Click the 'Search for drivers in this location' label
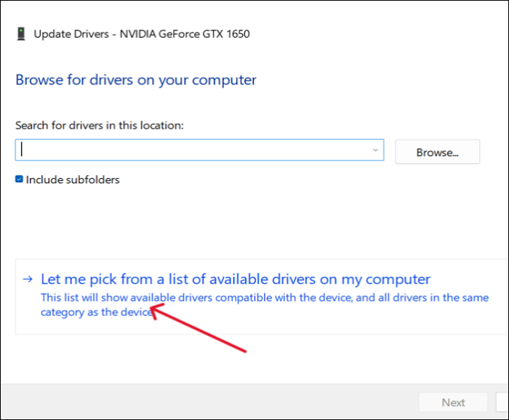The image size is (509, 420). tap(100, 125)
